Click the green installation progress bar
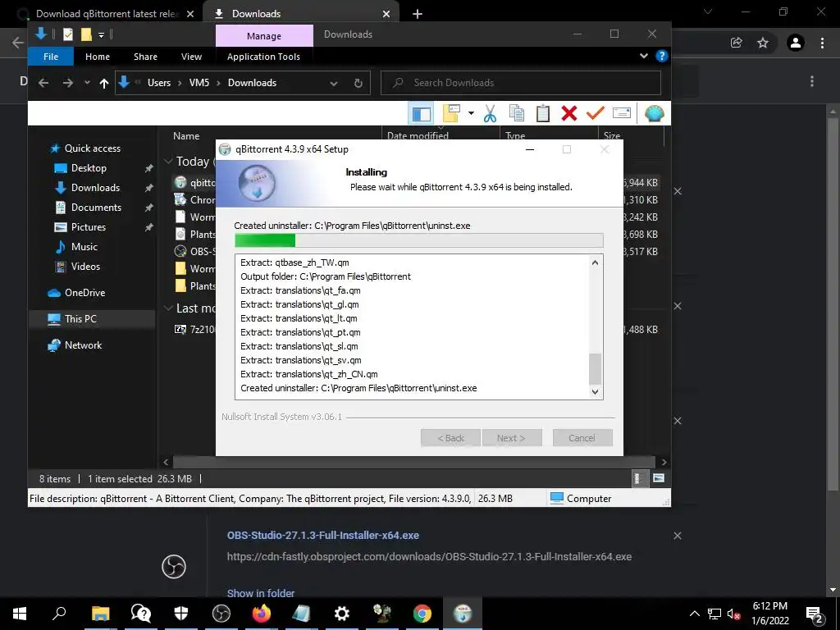 coord(265,240)
